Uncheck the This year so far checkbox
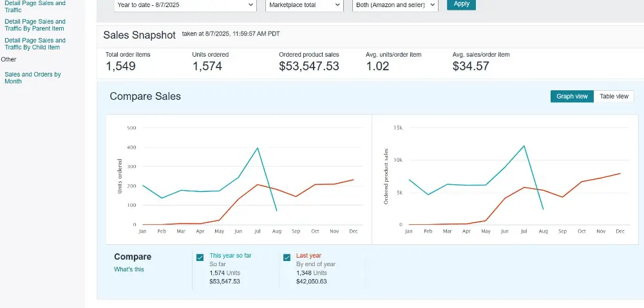This screenshot has width=644, height=308. point(200,258)
